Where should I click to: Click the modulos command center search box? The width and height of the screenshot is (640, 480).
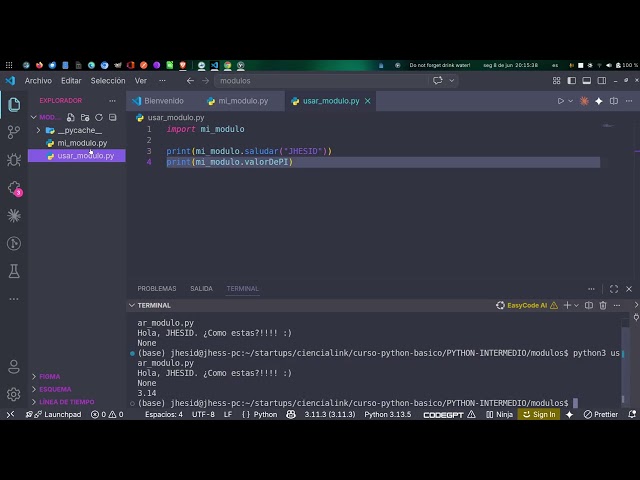tap(322, 81)
